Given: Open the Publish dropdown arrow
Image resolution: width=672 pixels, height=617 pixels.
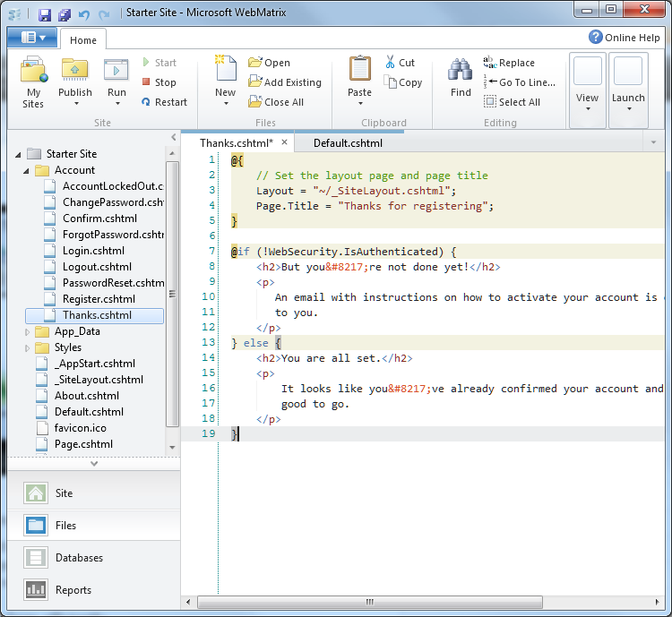Looking at the screenshot, I should click(76, 104).
